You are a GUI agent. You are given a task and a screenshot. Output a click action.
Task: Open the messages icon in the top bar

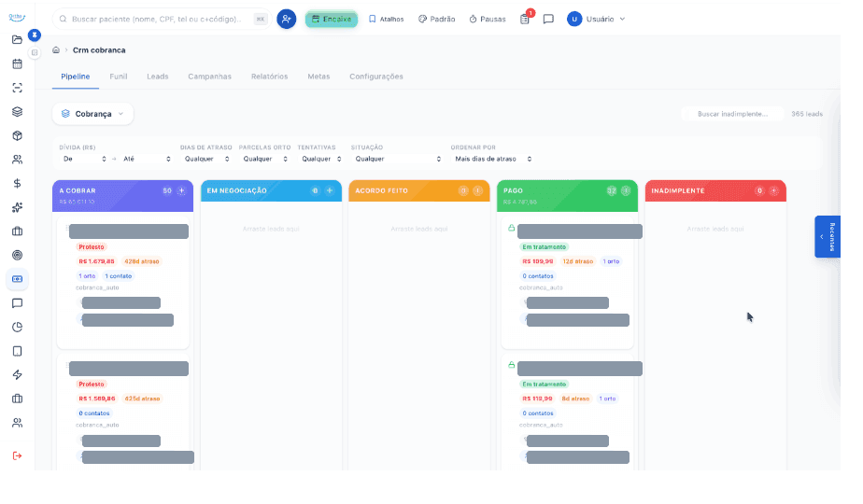point(548,19)
